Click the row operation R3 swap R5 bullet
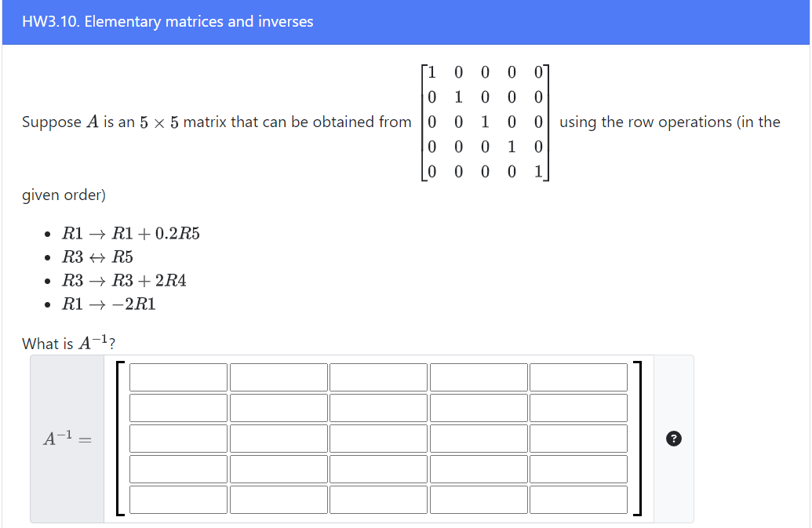Screen dimensions: 812x528 (97, 257)
